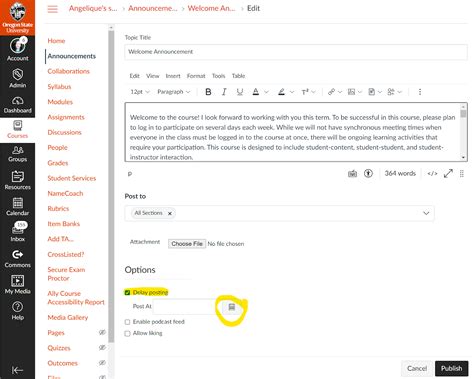Open the editor View menu
474x379 pixels.
pos(153,76)
